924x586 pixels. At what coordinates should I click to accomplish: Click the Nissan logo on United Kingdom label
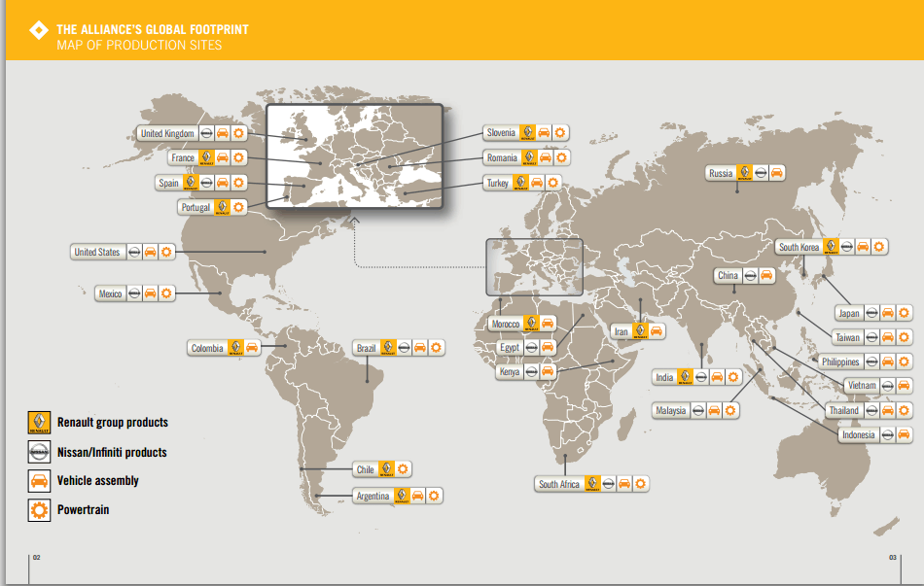coord(206,133)
